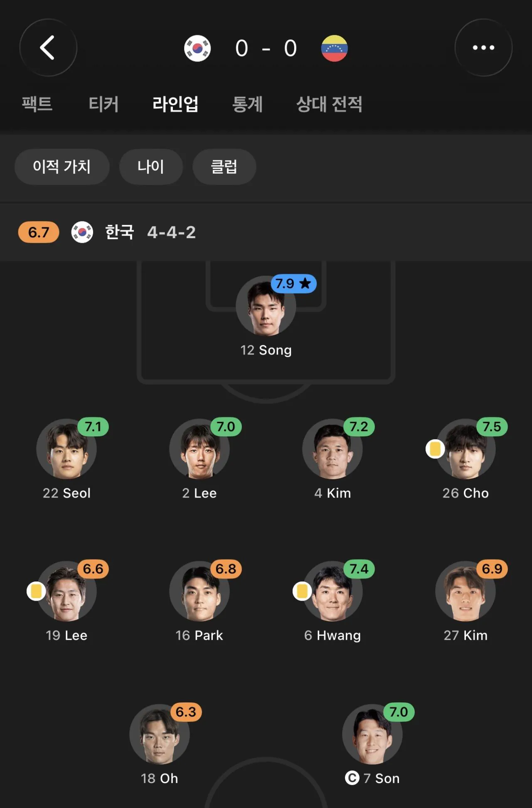Open goalkeeper 12 Song's player photo
Viewport: 532px width, 808px height.
266,306
